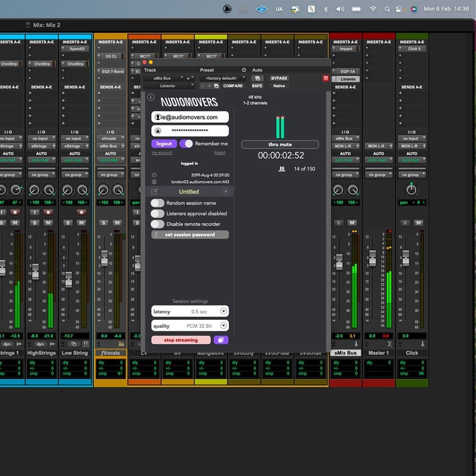Click the clock icon beside the session expiry date
The image size is (476, 476).
tap(154, 175)
